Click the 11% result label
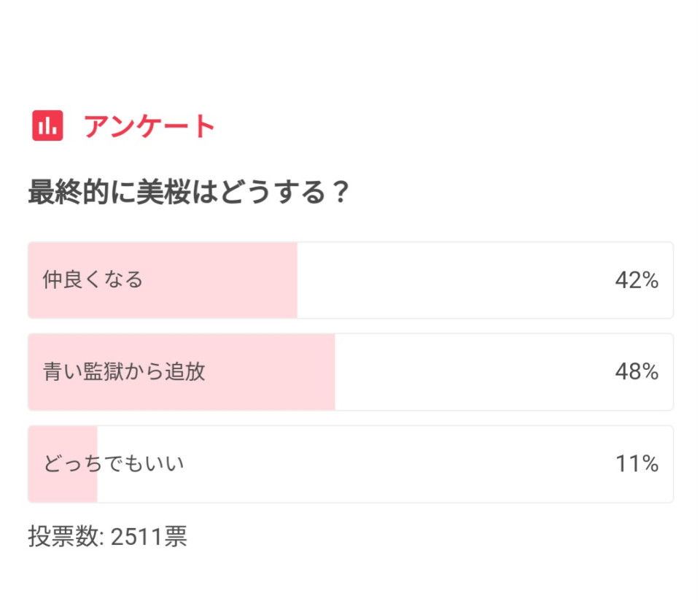Screen dimensions: 700x604 637,464
